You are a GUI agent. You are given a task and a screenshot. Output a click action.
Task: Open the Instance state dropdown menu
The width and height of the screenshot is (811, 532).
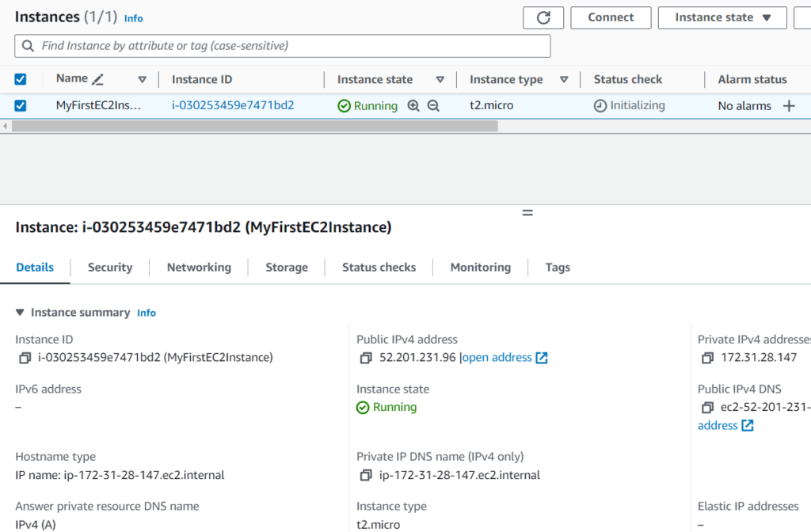722,17
